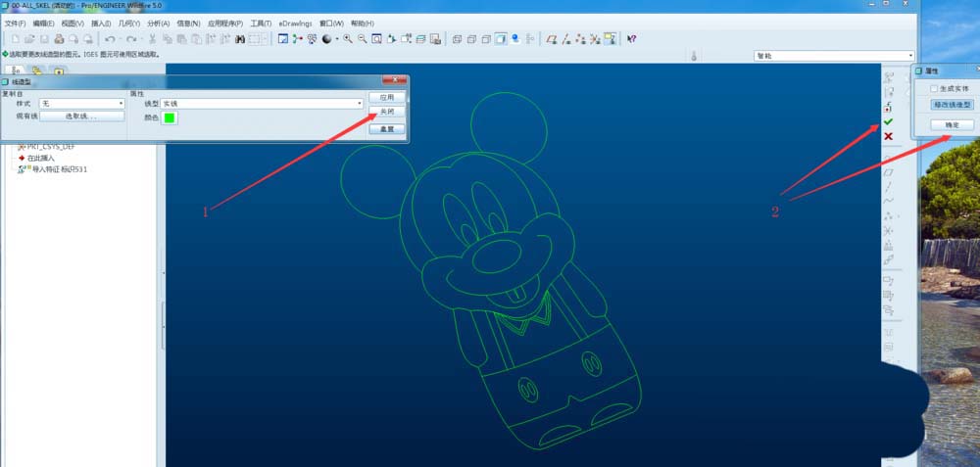Click the cut scissors icon
This screenshot has width=980, height=467.
click(x=152, y=39)
